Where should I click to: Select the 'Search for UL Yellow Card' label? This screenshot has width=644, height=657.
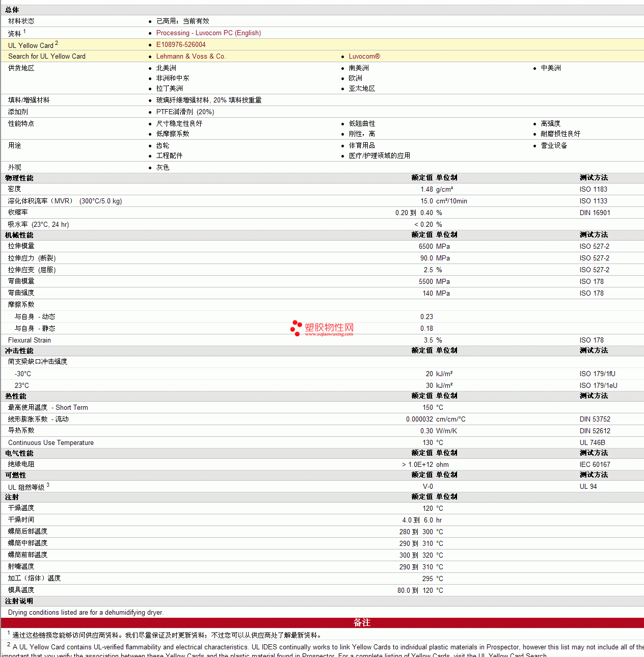47,56
